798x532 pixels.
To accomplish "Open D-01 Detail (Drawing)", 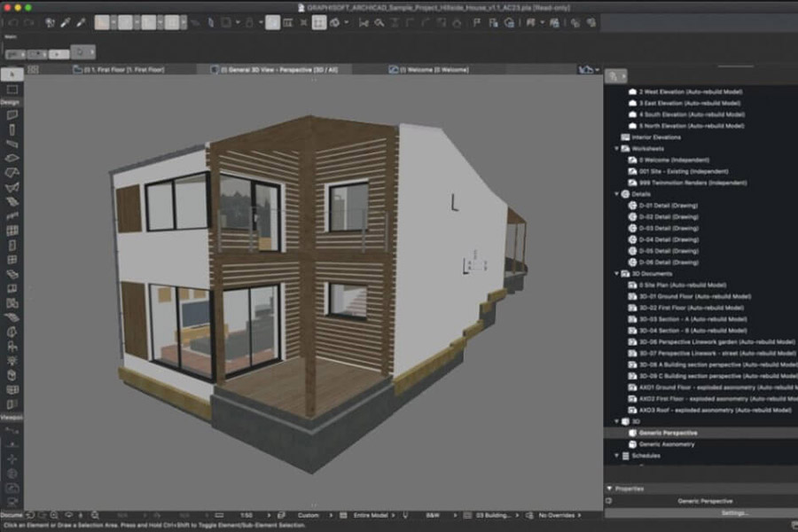I will point(669,206).
